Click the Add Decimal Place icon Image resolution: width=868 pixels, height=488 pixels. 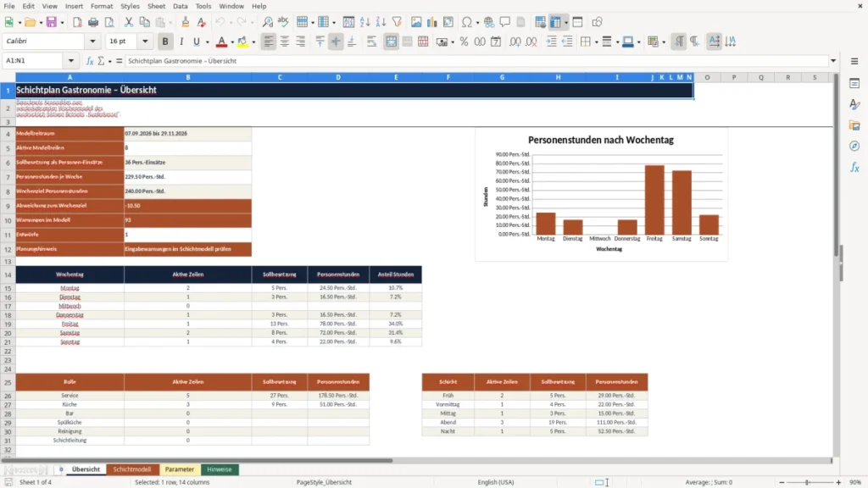(x=515, y=42)
